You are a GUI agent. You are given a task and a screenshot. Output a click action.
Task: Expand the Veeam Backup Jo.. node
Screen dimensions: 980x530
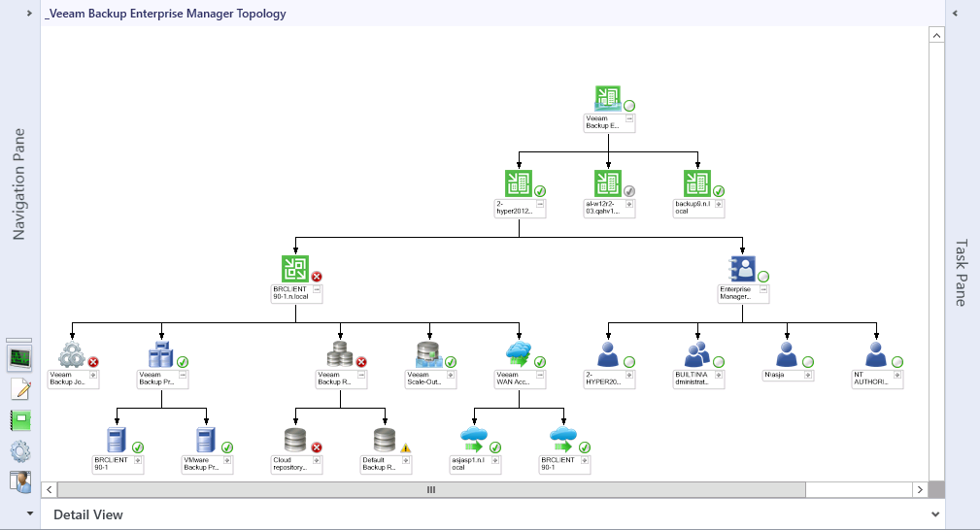pos(93,375)
